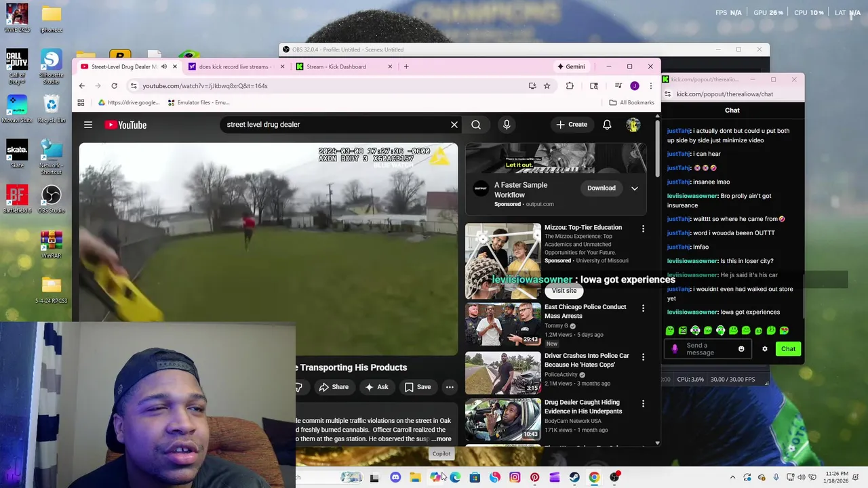Open Chrome extensions puzzle icon

point(570,86)
